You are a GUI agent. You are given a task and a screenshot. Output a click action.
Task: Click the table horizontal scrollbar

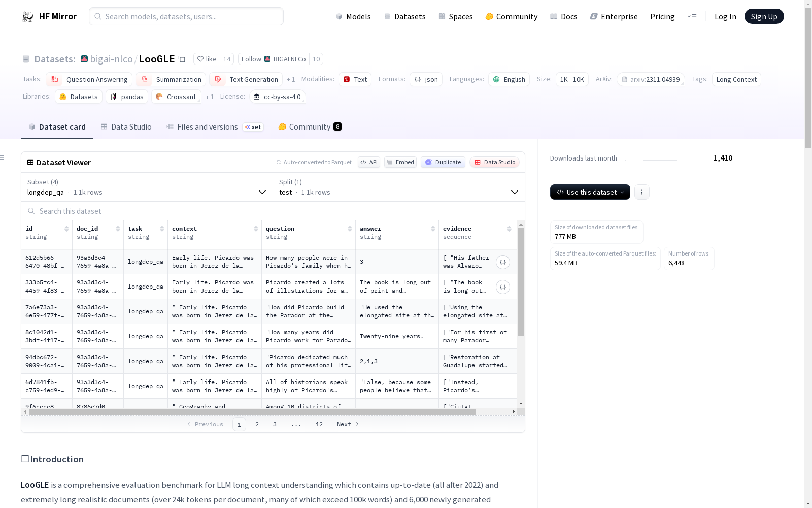252,412
